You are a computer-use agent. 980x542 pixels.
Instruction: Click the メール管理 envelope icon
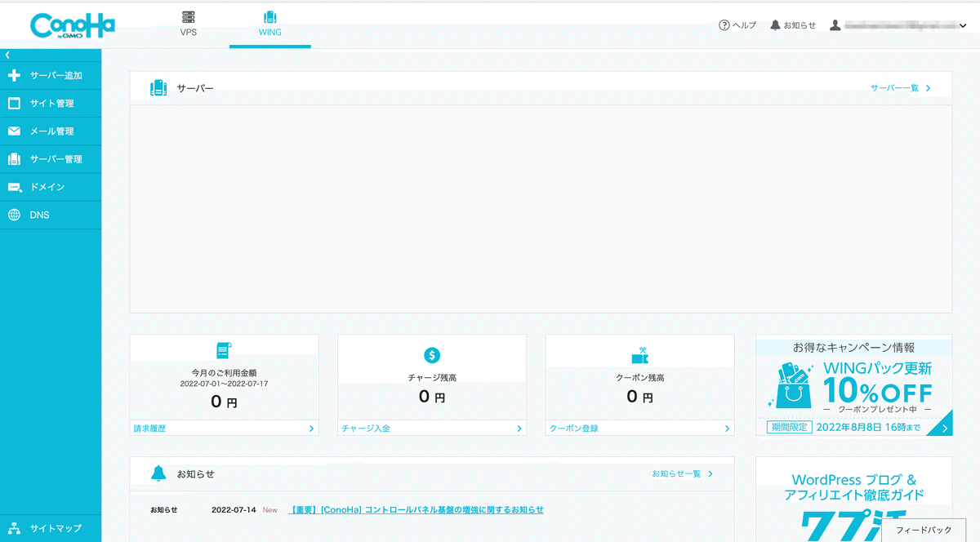tap(14, 131)
